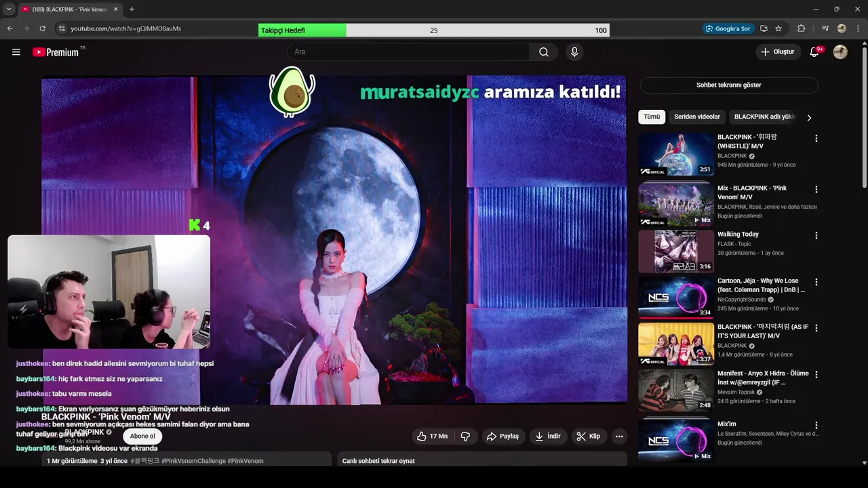Viewport: 868px width, 488px height.
Task: Click the Klip clip button
Action: pyautogui.click(x=589, y=436)
